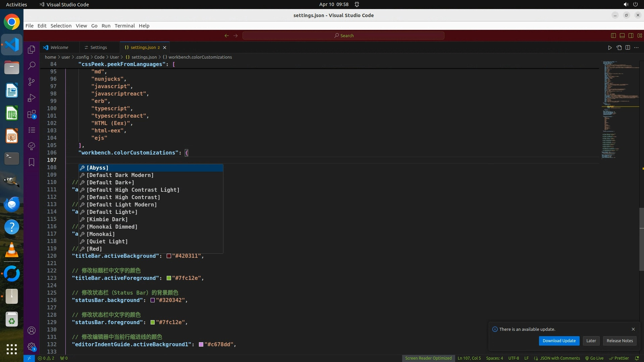Screen dimensions: 644x362
Task: Open the Extensions view
Action: [32, 114]
